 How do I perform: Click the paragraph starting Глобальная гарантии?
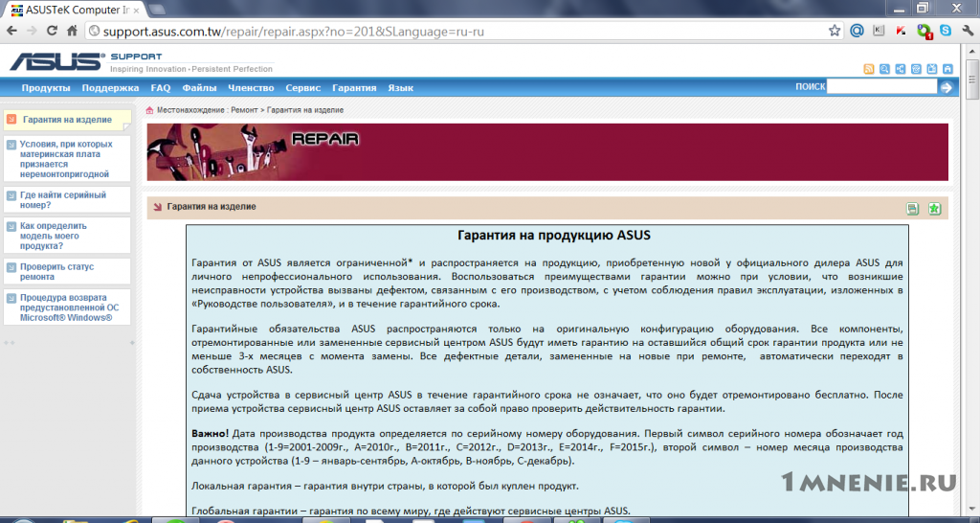[412, 510]
